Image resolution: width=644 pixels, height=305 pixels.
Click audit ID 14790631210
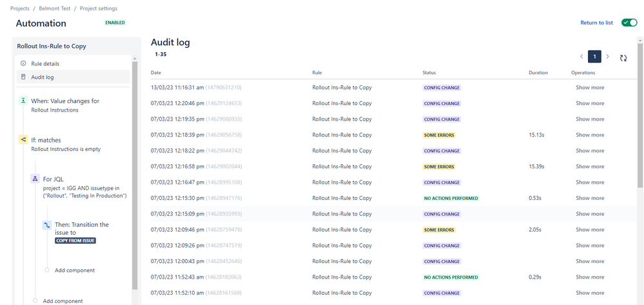click(x=224, y=88)
